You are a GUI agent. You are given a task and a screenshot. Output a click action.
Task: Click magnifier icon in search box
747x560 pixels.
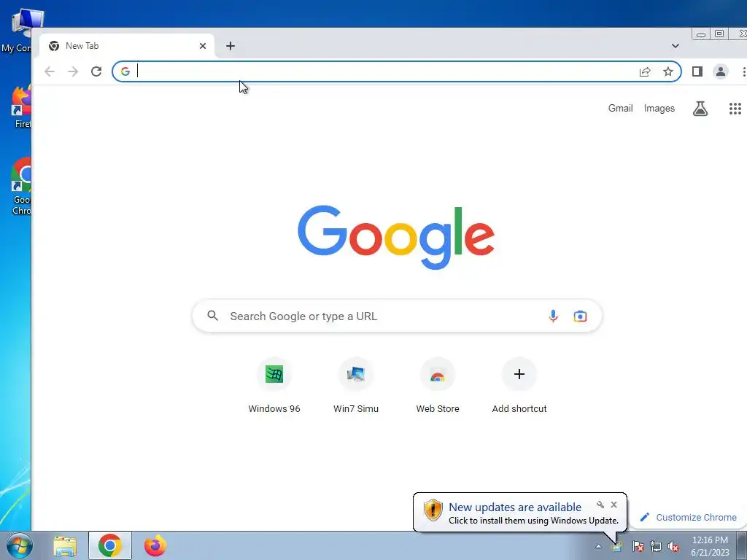pos(212,316)
